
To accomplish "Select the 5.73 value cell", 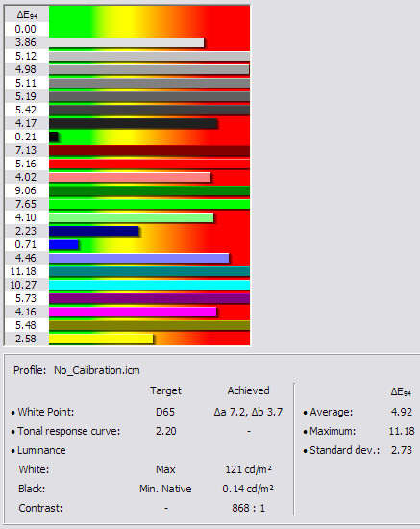I will click(26, 298).
